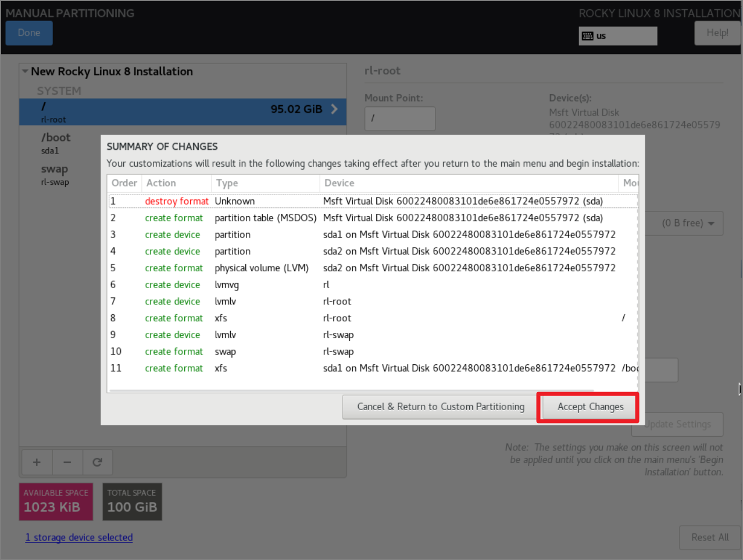743x560 pixels.
Task: Click Cancel & Return to Custom Partitioning
Action: (441, 407)
